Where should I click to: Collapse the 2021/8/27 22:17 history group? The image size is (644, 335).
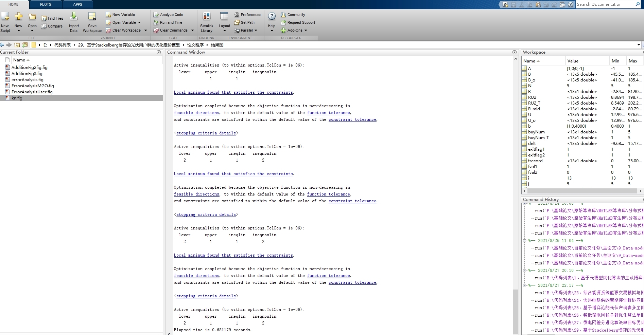(x=524, y=285)
